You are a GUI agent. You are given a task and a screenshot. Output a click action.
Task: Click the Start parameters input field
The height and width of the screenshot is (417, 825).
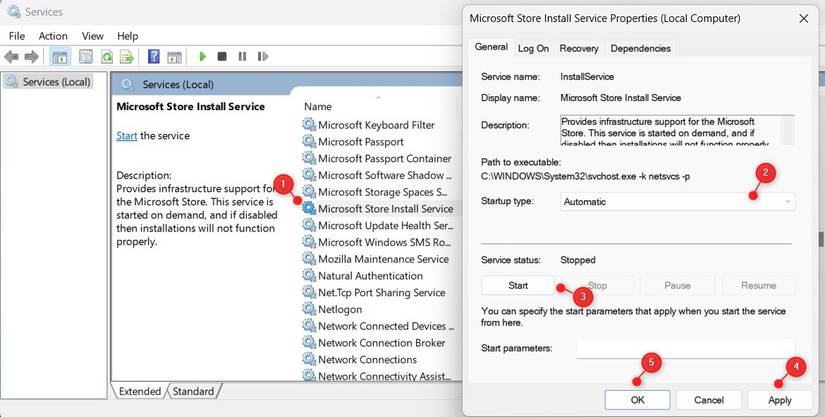click(x=683, y=348)
